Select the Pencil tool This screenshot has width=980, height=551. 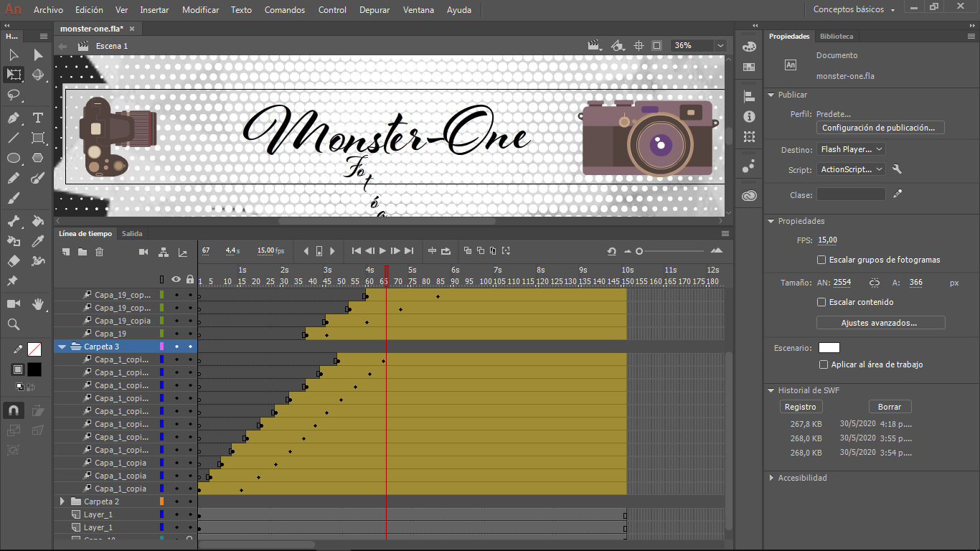pyautogui.click(x=14, y=178)
